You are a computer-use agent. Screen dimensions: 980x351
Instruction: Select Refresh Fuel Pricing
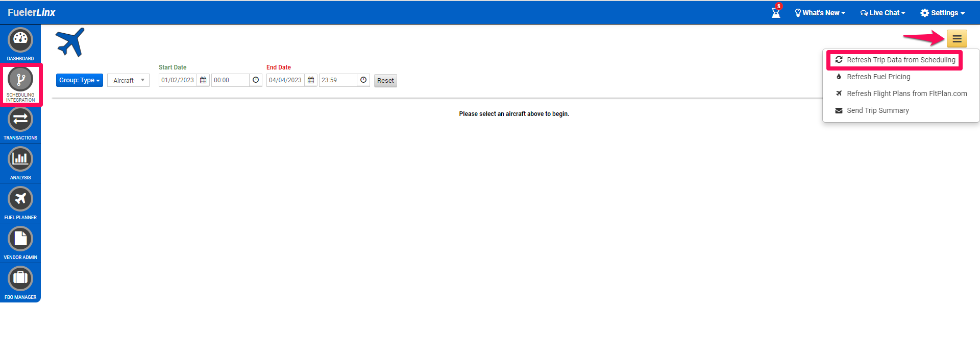(x=901, y=77)
